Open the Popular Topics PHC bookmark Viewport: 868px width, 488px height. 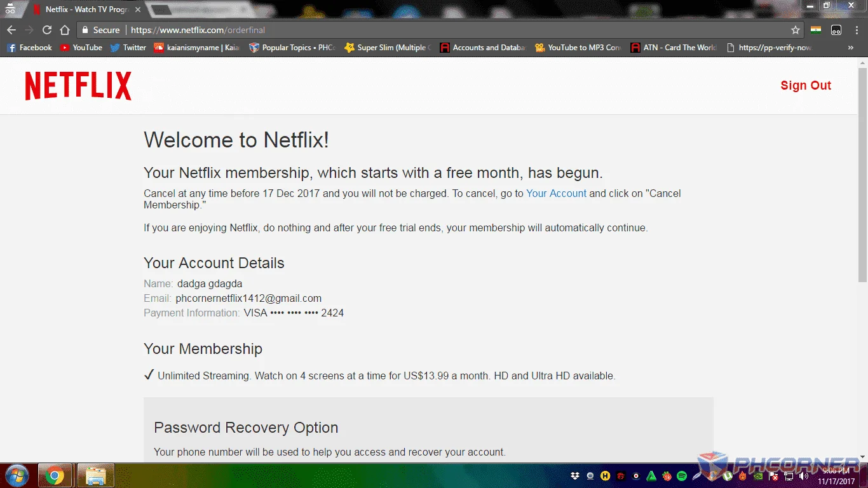click(292, 48)
